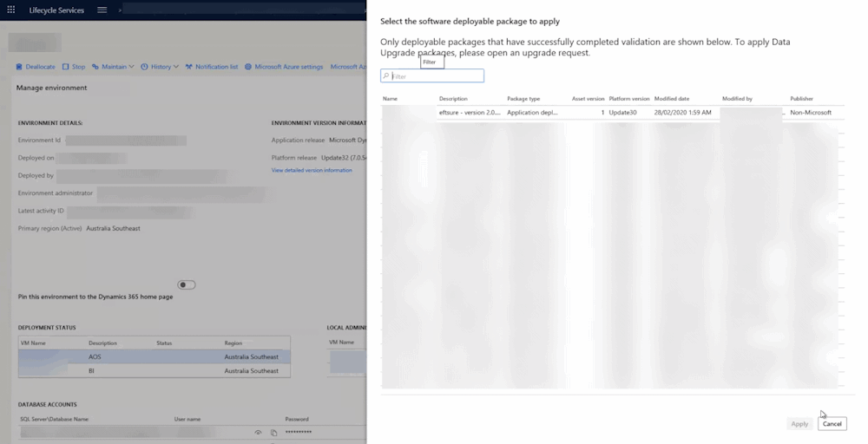
Task: Open the Notification list
Action: [x=212, y=67]
